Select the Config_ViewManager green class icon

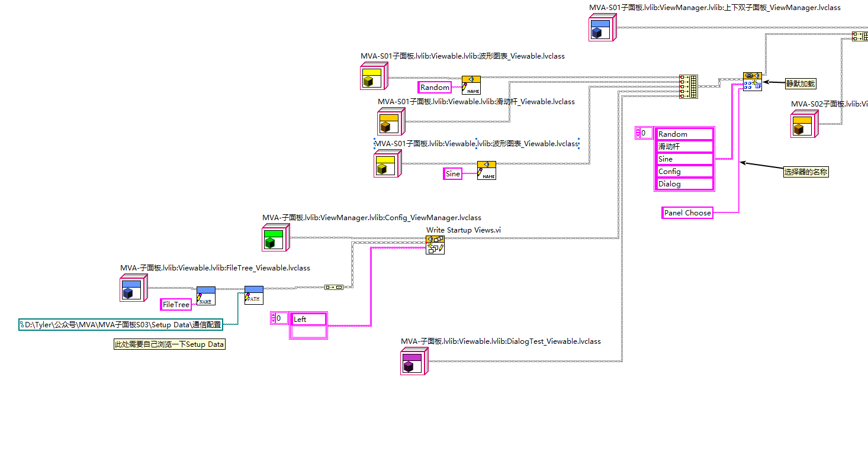[x=276, y=238]
